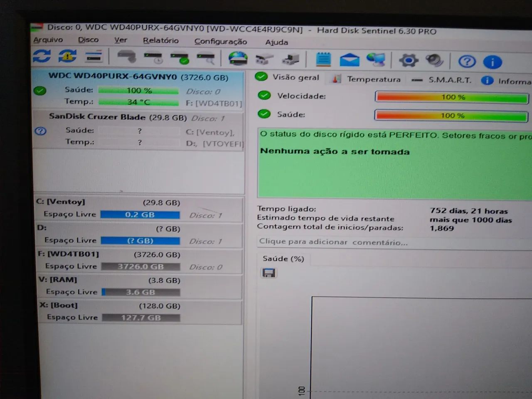Viewport: 532px width, 399px height.
Task: Click the envelope send e-mail icon
Action: [x=350, y=60]
